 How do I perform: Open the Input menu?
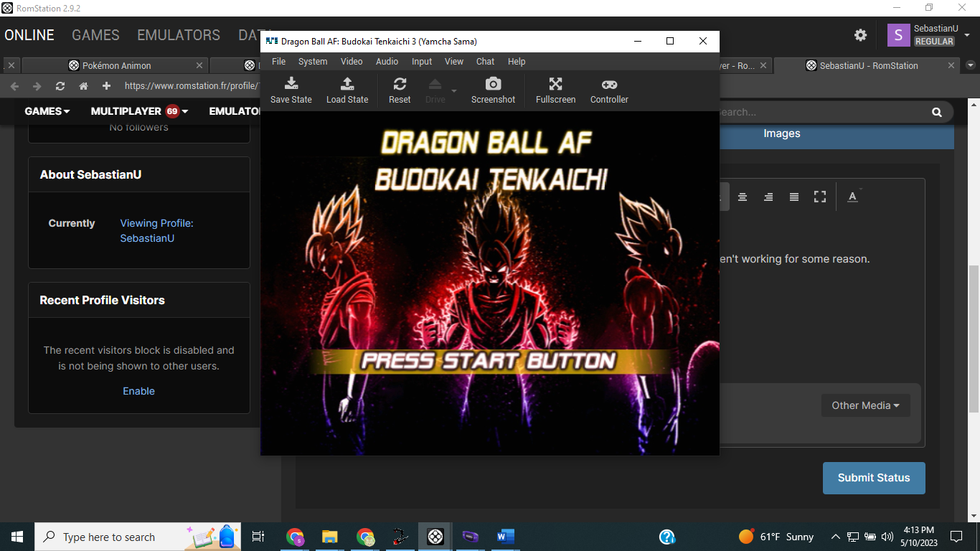coord(422,62)
